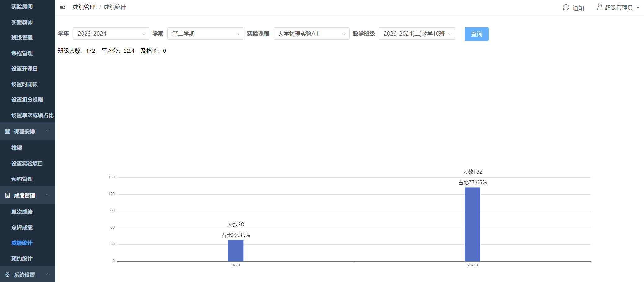Screen dimensions: 644x282
Task: Click the 0-20 score range bar
Action: 236,251
